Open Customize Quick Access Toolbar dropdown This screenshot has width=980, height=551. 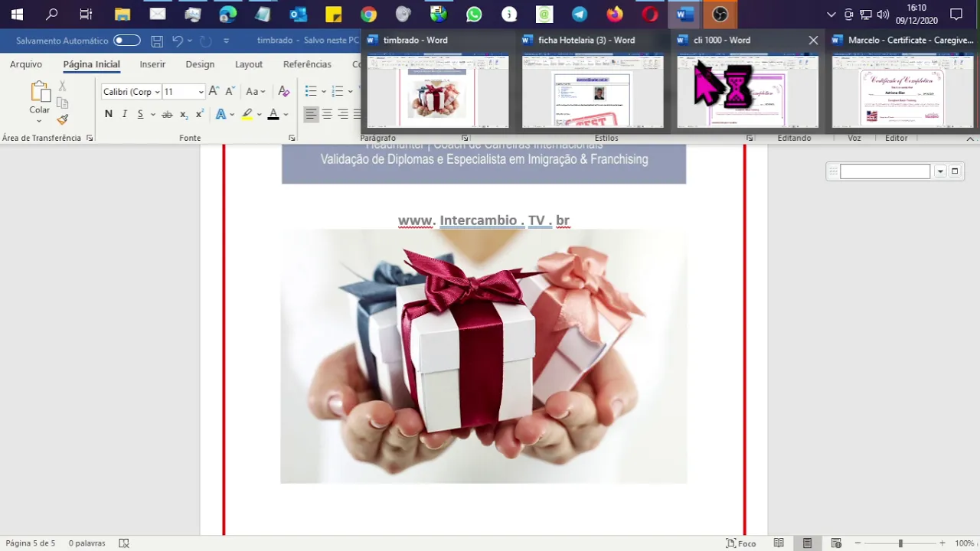pos(226,41)
